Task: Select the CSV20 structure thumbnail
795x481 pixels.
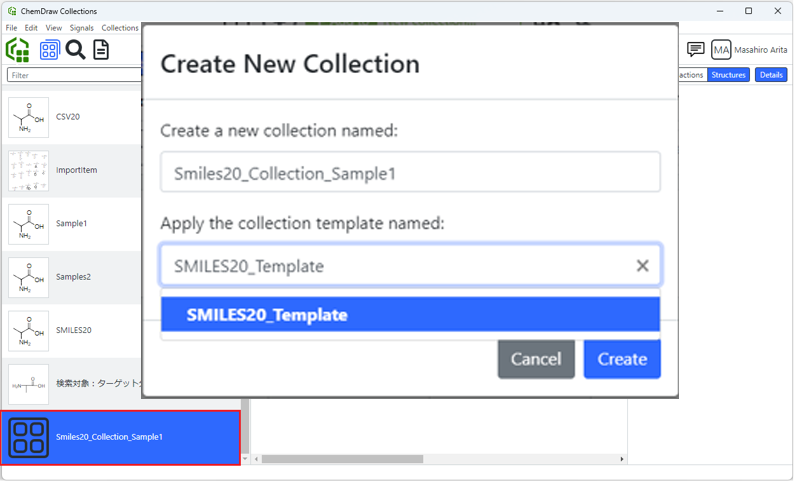Action: point(28,118)
